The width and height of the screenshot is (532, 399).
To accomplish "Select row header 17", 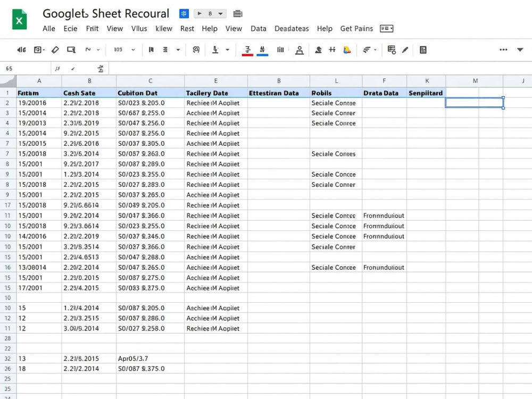I will click(8, 205).
